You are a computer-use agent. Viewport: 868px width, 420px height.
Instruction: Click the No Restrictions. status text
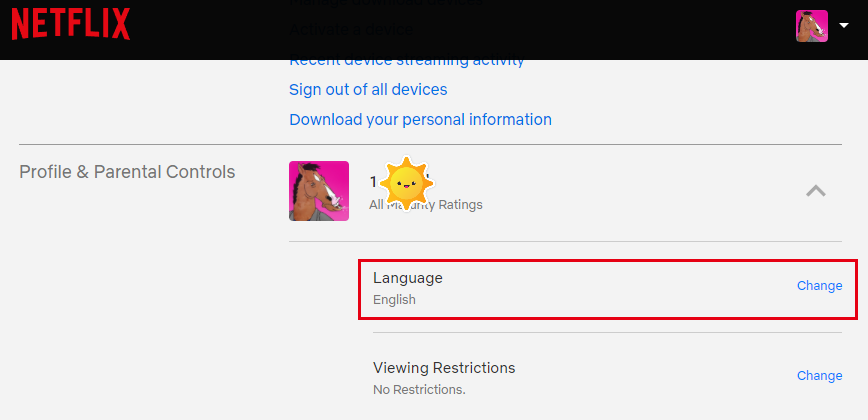[419, 390]
